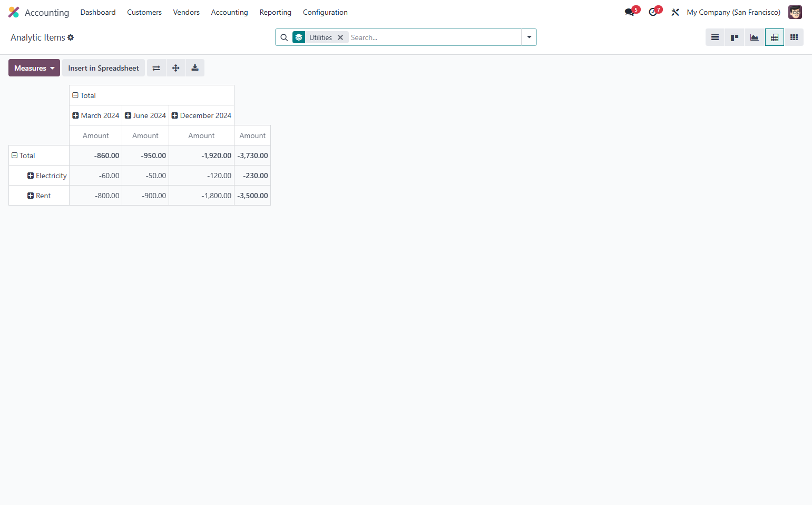
Task: Open the Dashboard menu
Action: [98, 12]
